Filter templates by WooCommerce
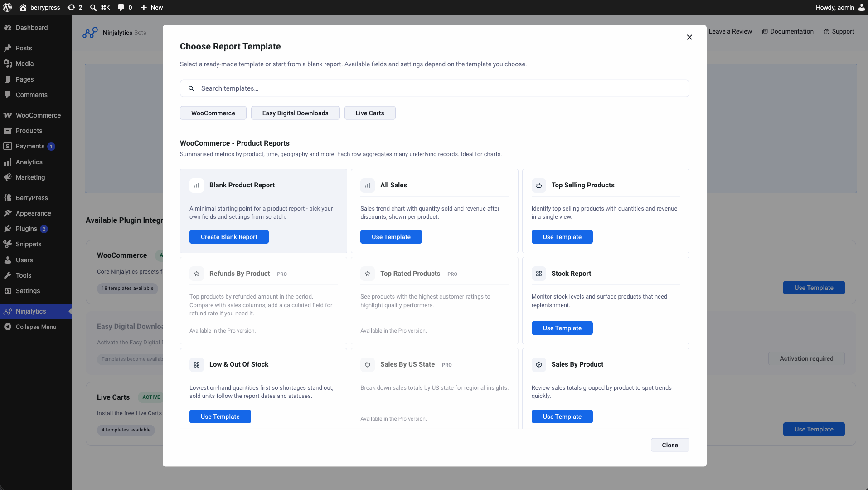868x490 pixels. click(213, 113)
